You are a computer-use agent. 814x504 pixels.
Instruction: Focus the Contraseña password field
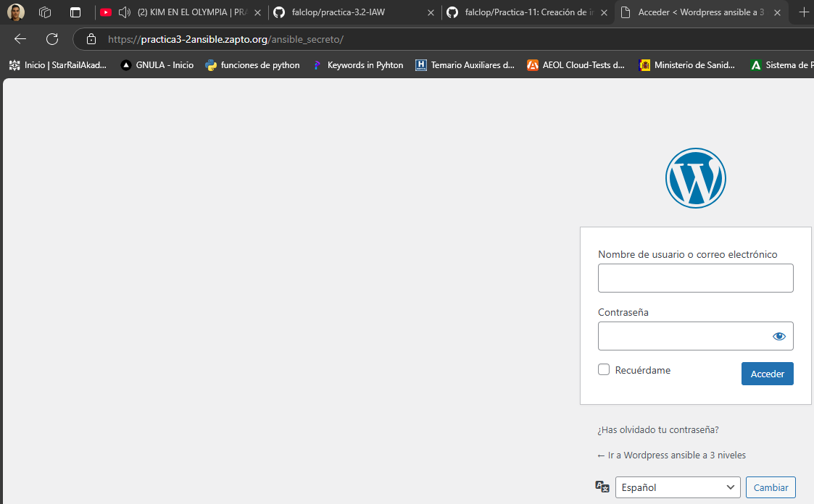(681, 336)
